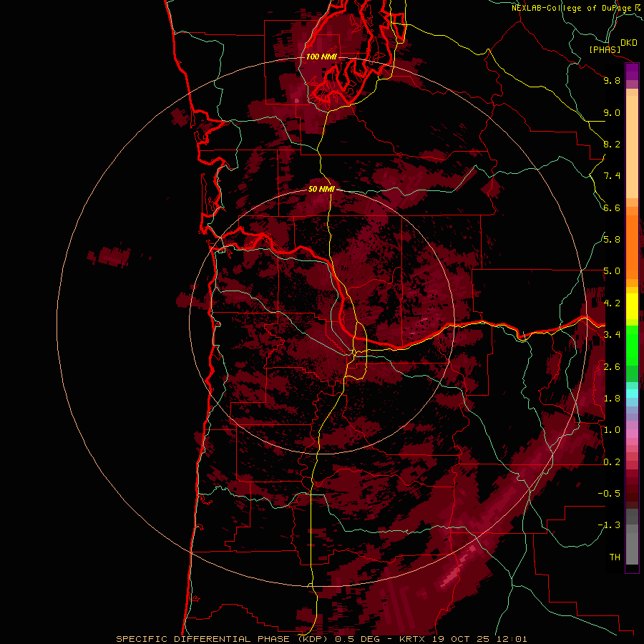Viewport: 644px width, 644px height.
Task: Click the '19 OCT 25' date text
Action: click(x=462, y=639)
